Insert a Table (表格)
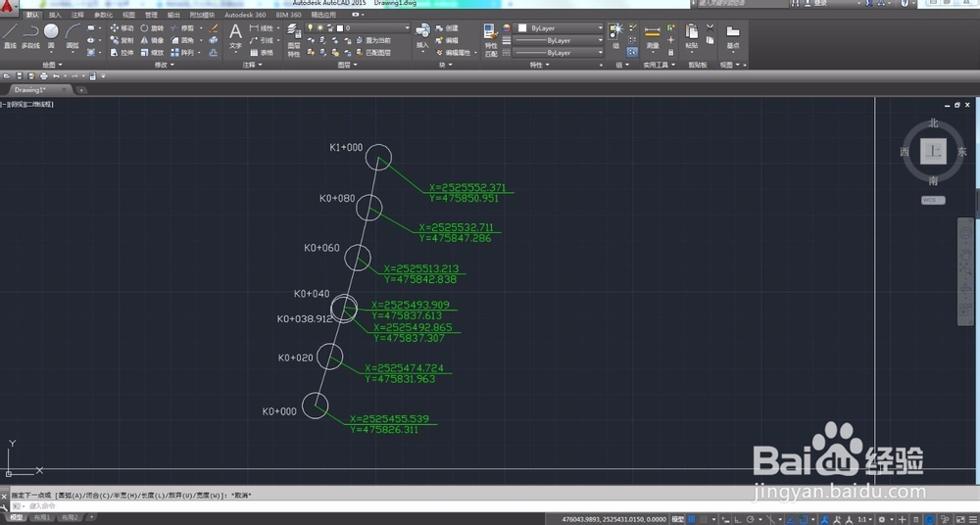 (262, 53)
